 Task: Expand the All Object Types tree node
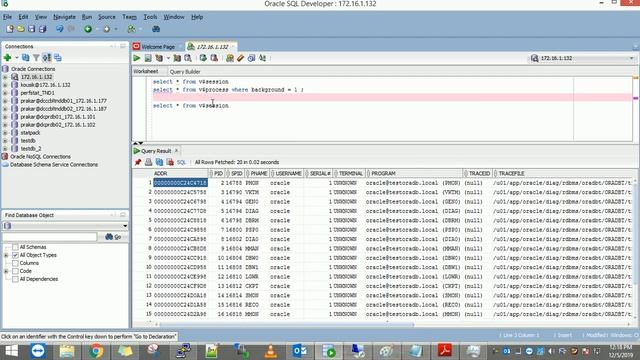[x=6, y=255]
